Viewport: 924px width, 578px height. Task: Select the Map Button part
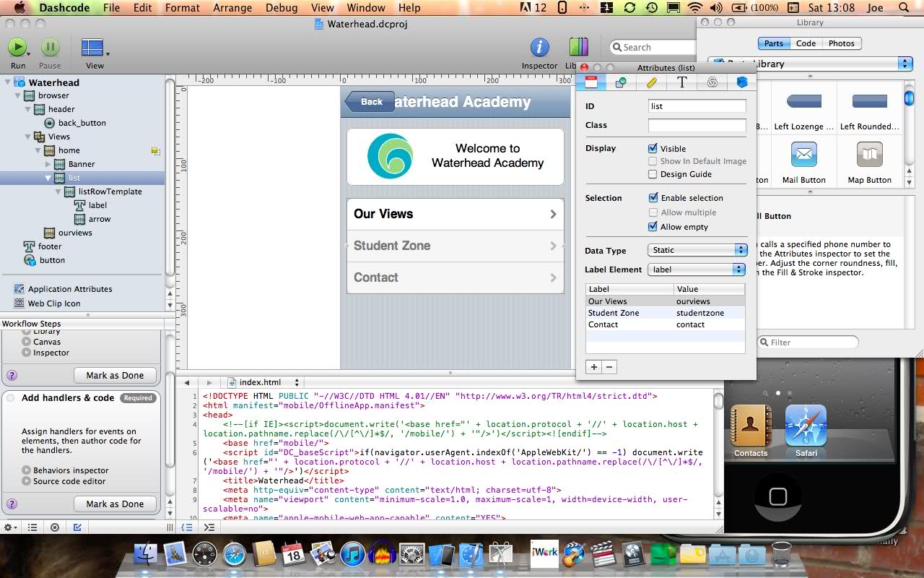(x=869, y=162)
